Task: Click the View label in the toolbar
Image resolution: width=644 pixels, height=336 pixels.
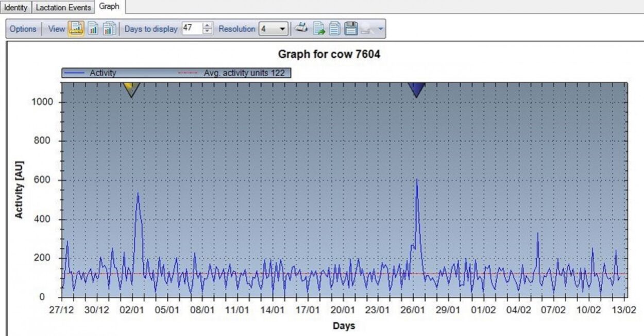Action: [56, 29]
